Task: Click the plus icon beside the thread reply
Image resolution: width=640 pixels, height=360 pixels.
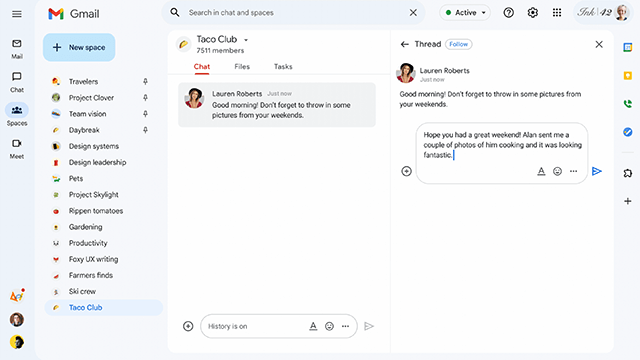Action: pyautogui.click(x=406, y=171)
